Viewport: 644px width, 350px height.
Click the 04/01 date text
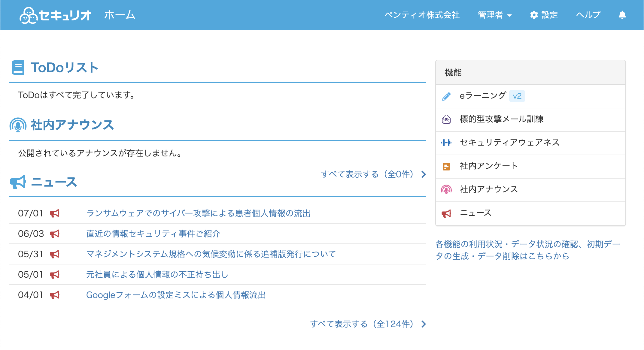tap(30, 295)
